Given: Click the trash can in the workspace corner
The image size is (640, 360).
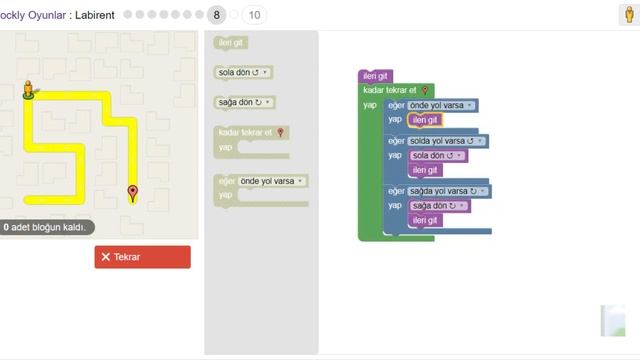Looking at the screenshot, I should click(613, 320).
